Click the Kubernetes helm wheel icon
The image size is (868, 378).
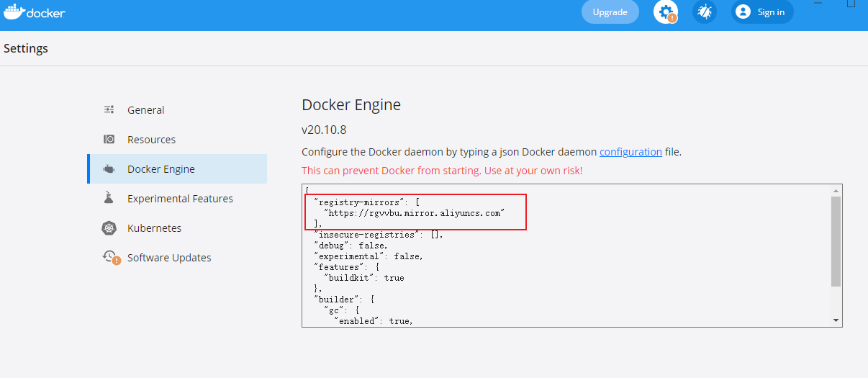pyautogui.click(x=109, y=228)
